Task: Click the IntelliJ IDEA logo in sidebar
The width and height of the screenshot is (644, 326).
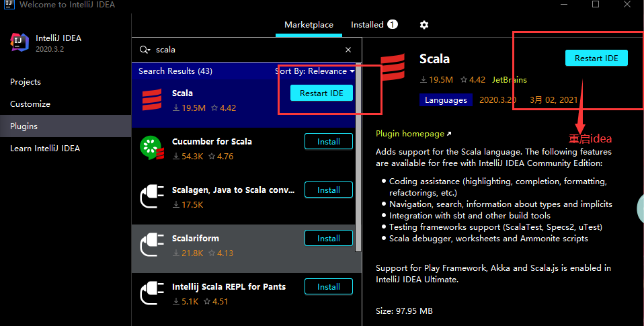Action: [19, 42]
